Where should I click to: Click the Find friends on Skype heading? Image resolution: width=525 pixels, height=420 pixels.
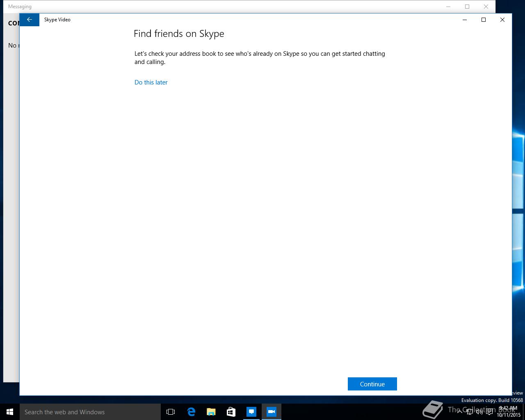pos(179,34)
